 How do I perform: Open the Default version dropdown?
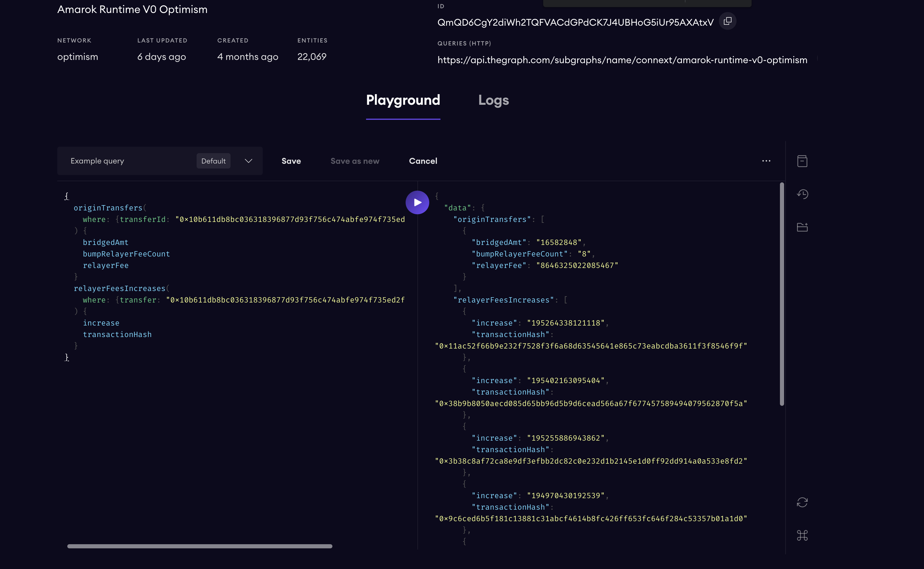(x=213, y=161)
